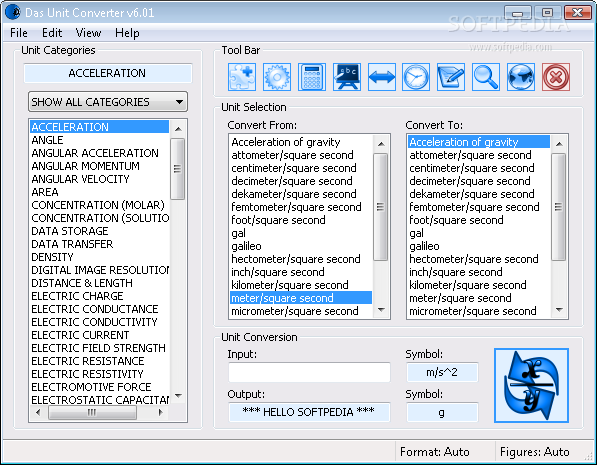597x465 pixels.
Task: Choose meter/square second in Convert To
Action: point(479,298)
